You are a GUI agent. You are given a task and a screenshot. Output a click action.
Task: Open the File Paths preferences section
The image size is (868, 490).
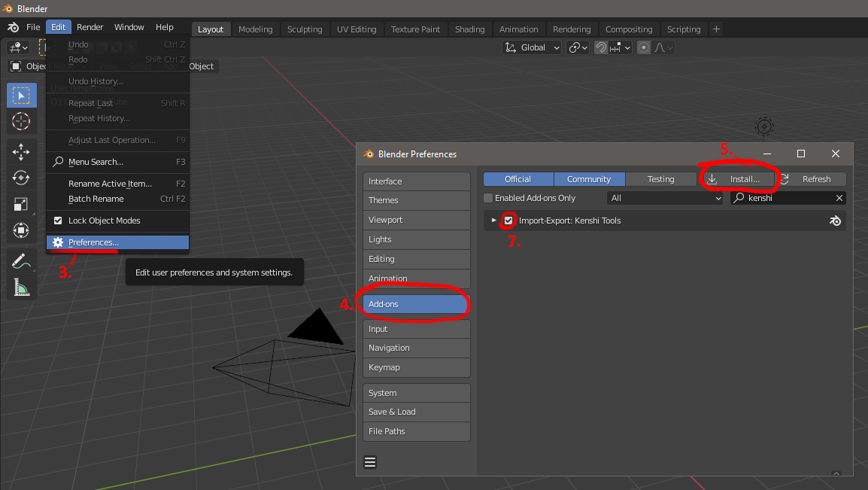(416, 431)
